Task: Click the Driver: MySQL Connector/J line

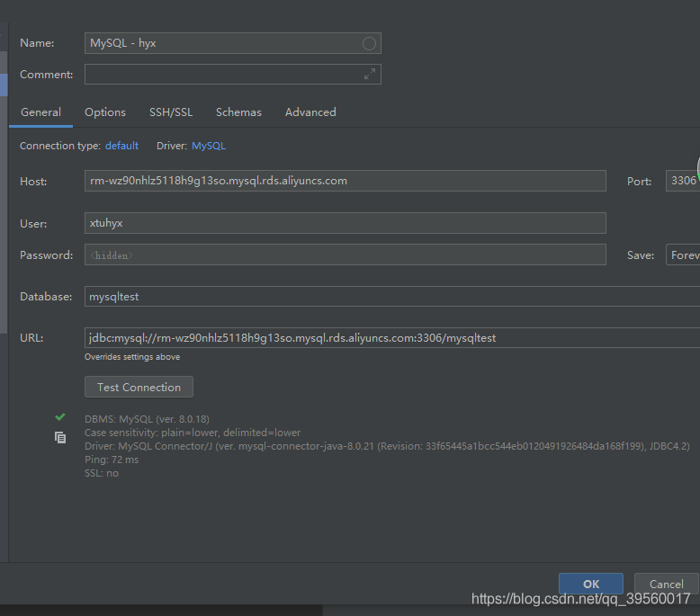Action: [x=387, y=446]
